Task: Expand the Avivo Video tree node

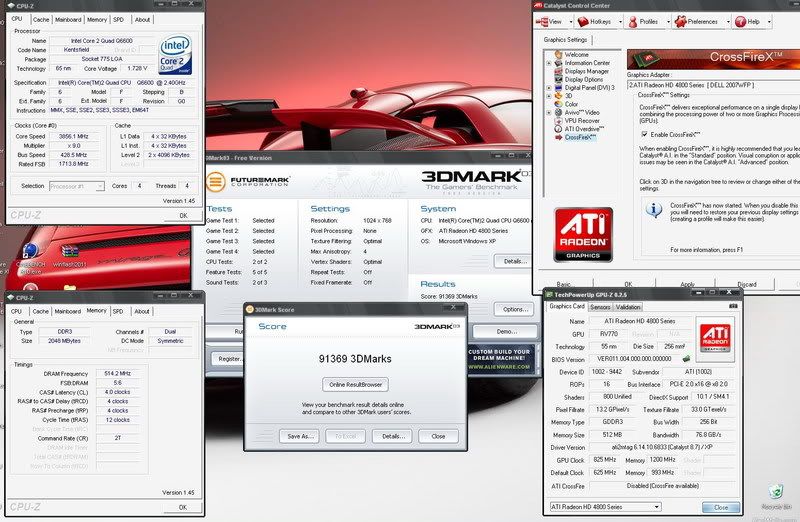Action: tap(549, 113)
